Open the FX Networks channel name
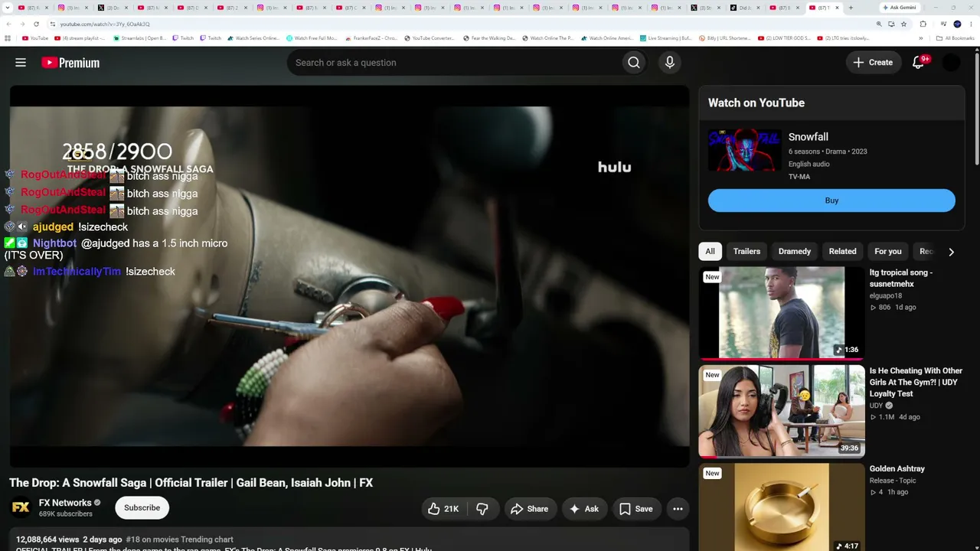 (65, 503)
